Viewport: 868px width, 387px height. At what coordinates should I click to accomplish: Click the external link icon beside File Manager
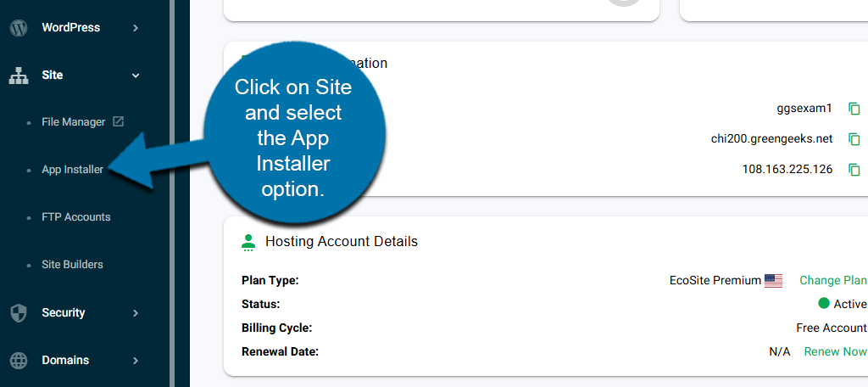(119, 121)
